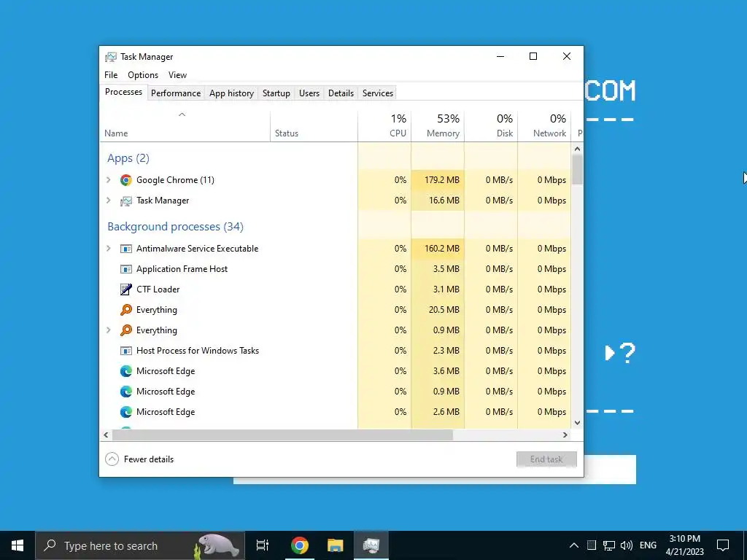Switch to the Startup tab
747x560 pixels.
pos(276,93)
